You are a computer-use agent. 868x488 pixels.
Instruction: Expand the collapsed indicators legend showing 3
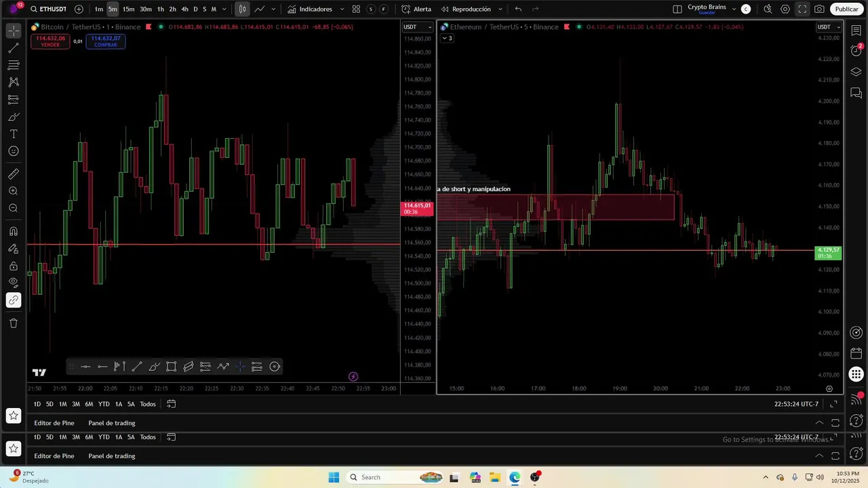447,38
